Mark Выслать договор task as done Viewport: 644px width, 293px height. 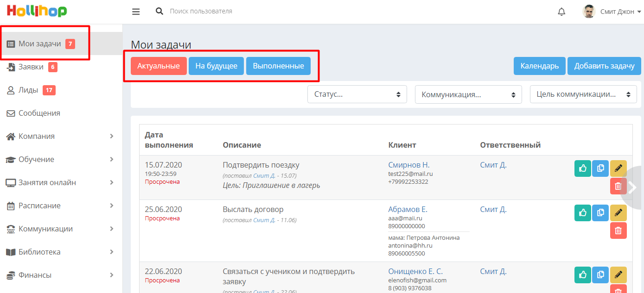pos(583,213)
